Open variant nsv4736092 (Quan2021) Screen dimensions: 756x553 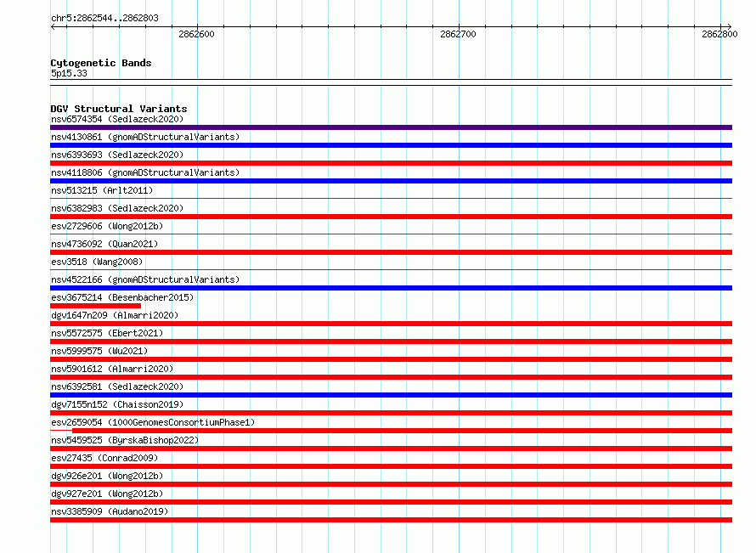(x=104, y=244)
